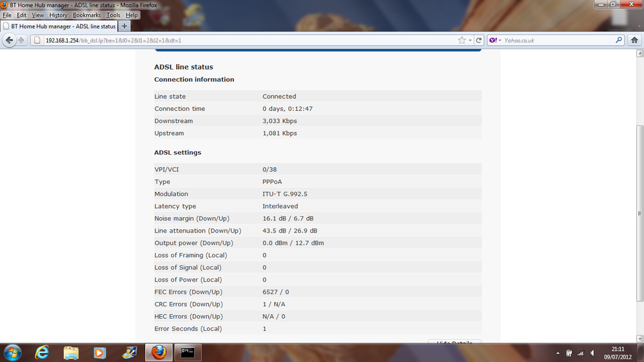Viewport: 644px width, 362px height.
Task: Click the Show desktop strip on the taskbar
Action: click(x=641, y=353)
